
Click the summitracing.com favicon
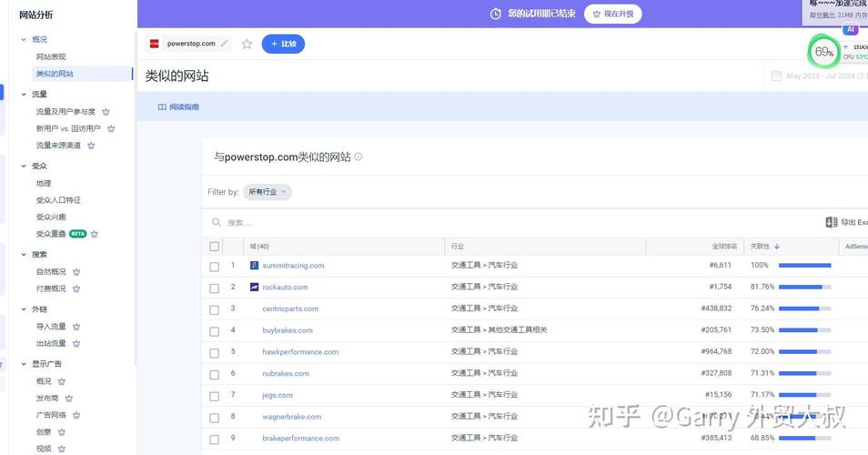254,265
